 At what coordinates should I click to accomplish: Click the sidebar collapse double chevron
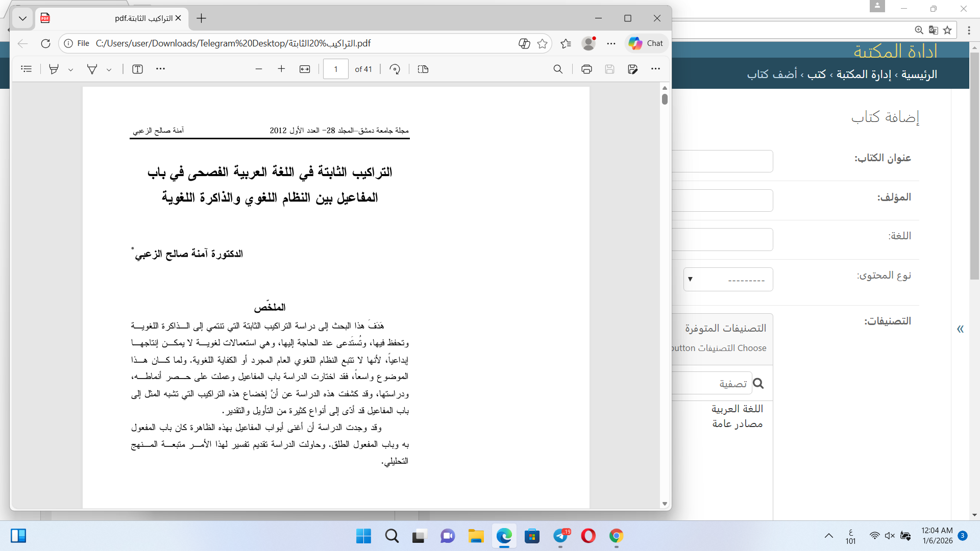pos(960,329)
